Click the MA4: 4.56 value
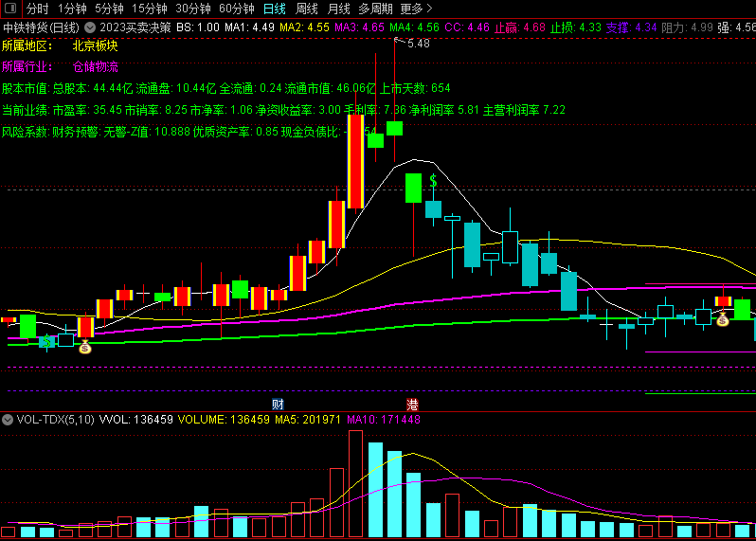756x541 pixels. coord(414,27)
